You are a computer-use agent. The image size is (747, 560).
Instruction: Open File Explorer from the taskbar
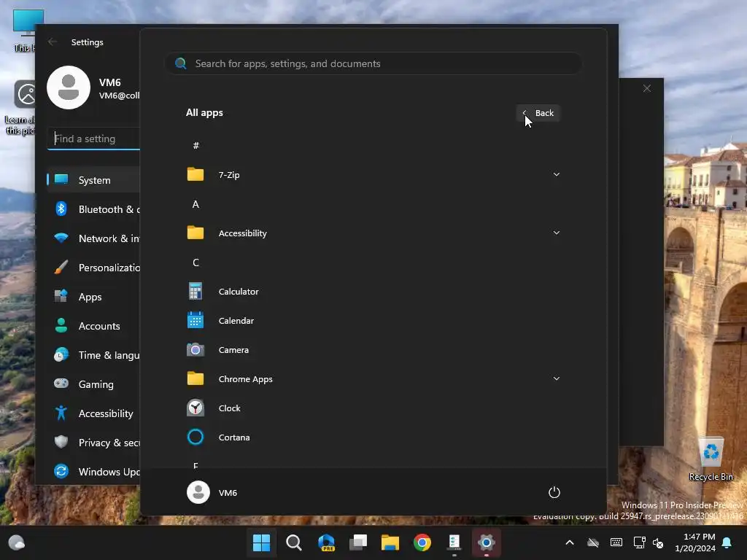390,542
